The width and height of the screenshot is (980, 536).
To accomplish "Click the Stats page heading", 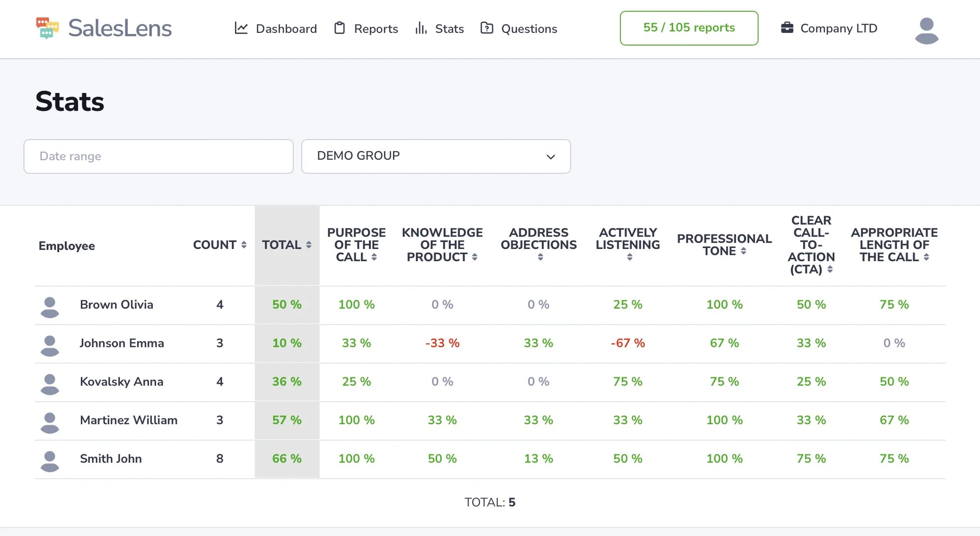I will [x=70, y=101].
